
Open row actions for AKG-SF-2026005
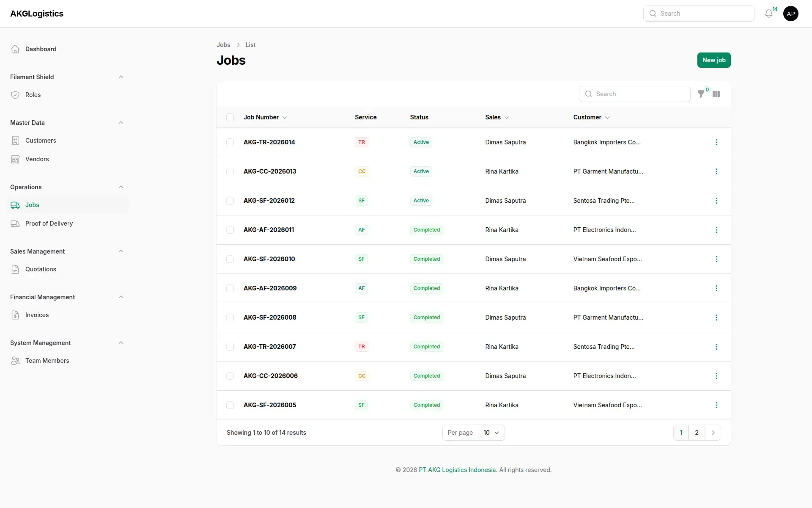pyautogui.click(x=716, y=405)
